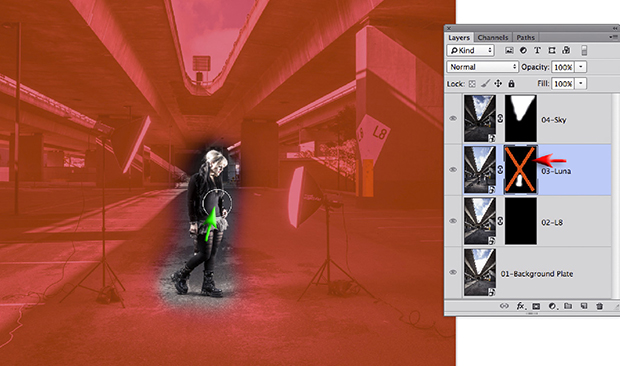Click the add layer mask icon

pos(536,306)
